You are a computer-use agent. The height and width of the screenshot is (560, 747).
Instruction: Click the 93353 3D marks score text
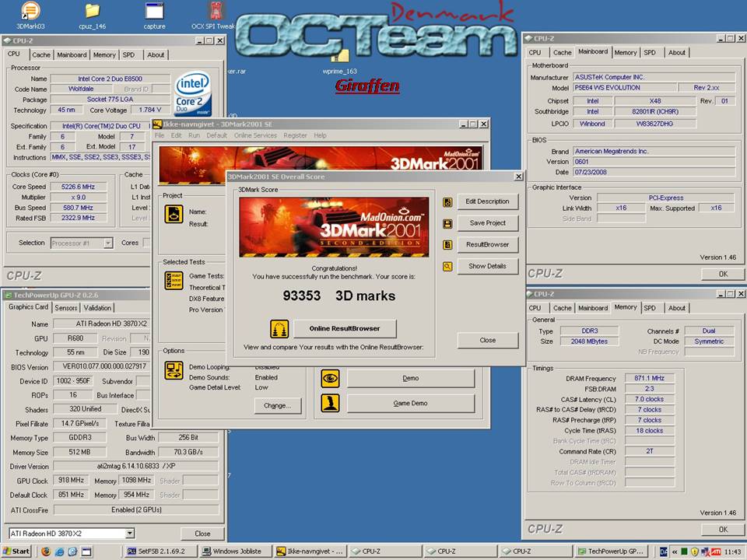(338, 296)
